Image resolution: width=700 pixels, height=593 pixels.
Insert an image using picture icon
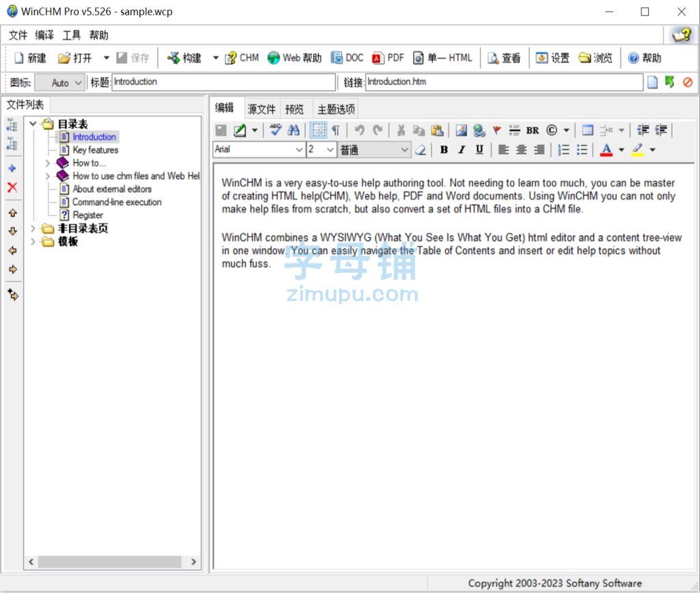461,130
